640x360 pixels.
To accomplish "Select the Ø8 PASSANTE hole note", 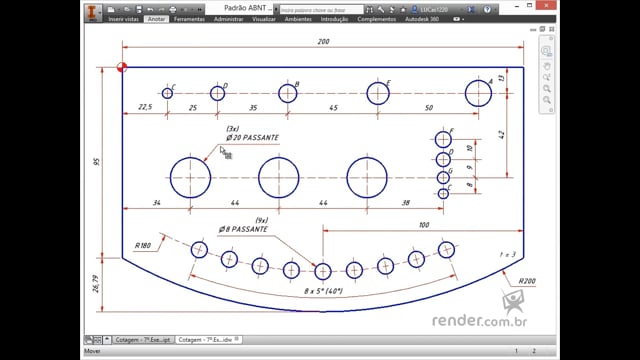I will coord(243,229).
